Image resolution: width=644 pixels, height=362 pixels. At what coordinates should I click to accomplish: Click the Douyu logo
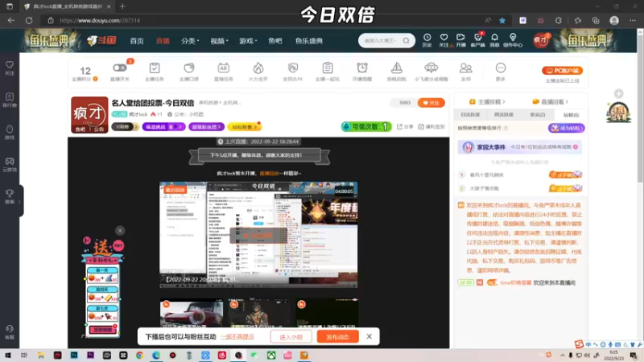(x=101, y=40)
